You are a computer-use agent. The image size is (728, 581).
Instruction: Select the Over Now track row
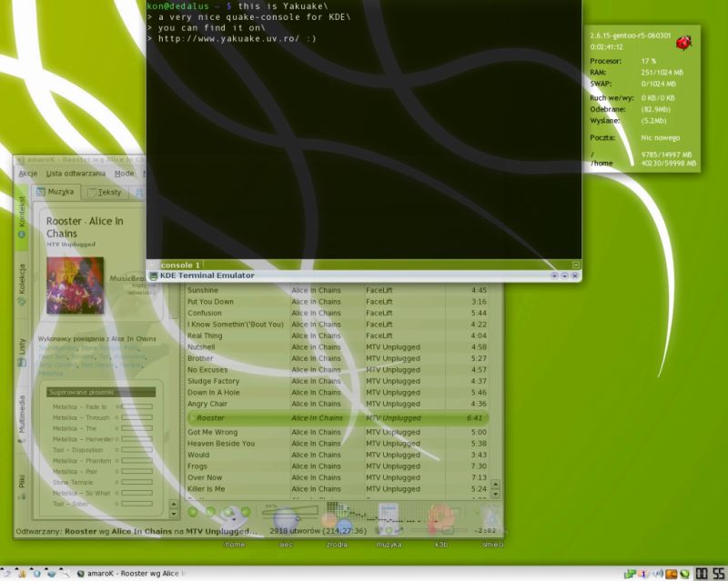click(337, 477)
